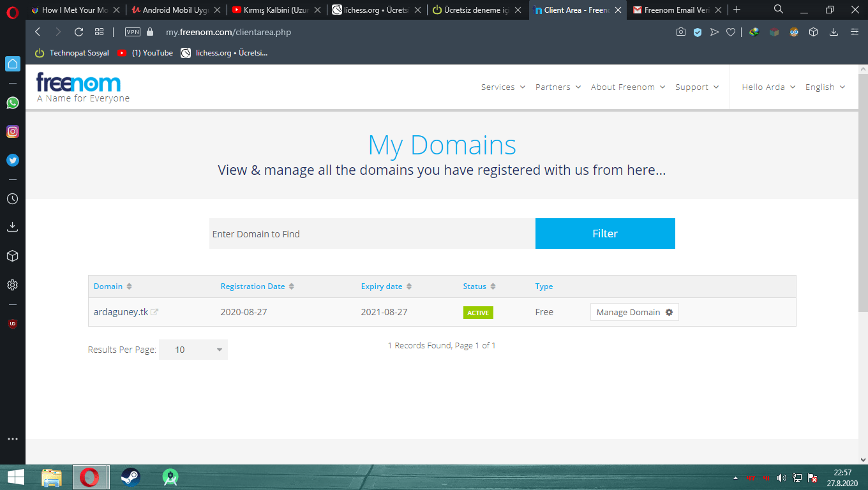Open the Results Per Page dropdown
The height and width of the screenshot is (490, 868).
[193, 350]
